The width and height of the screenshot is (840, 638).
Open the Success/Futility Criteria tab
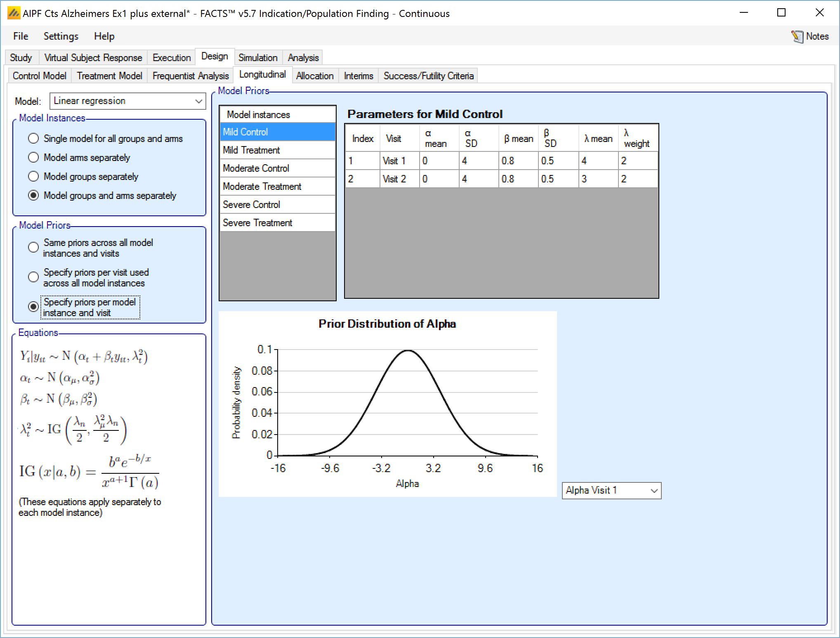[428, 76]
